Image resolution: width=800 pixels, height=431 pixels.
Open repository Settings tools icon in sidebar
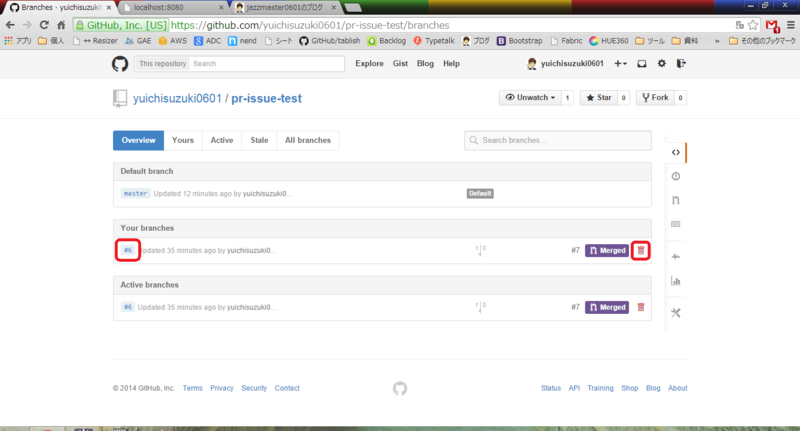(x=676, y=313)
